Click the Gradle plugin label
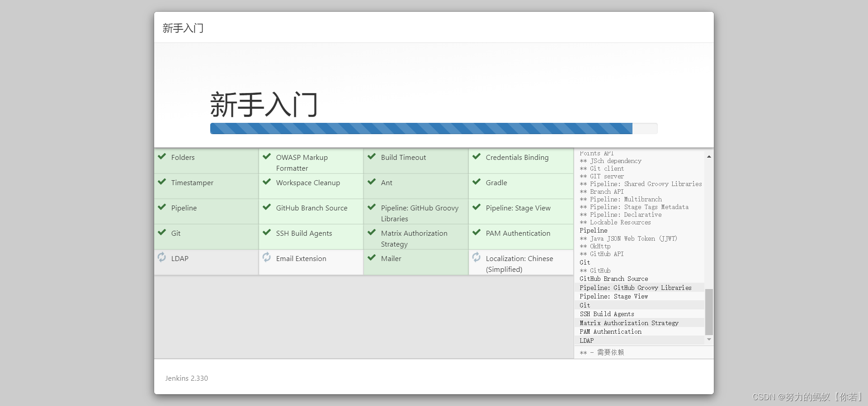 pos(496,182)
